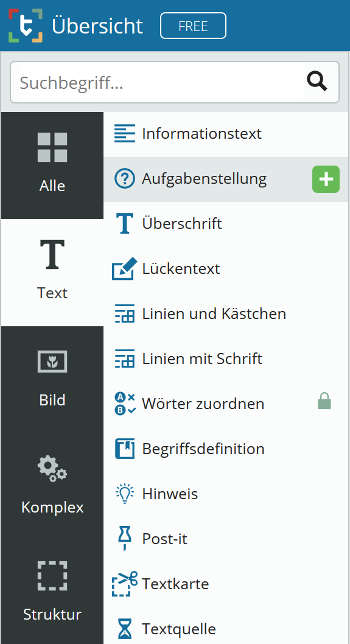Open the Komplex category tab
This screenshot has height=644, width=350.
(52, 487)
